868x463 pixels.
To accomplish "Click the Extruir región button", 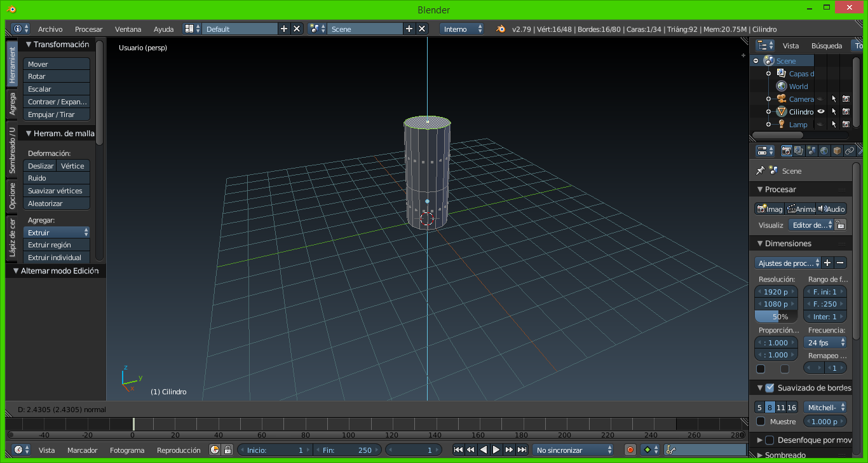I will point(57,245).
